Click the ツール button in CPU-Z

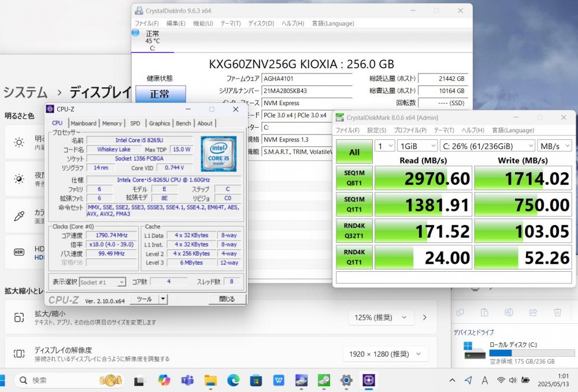pyautogui.click(x=144, y=299)
